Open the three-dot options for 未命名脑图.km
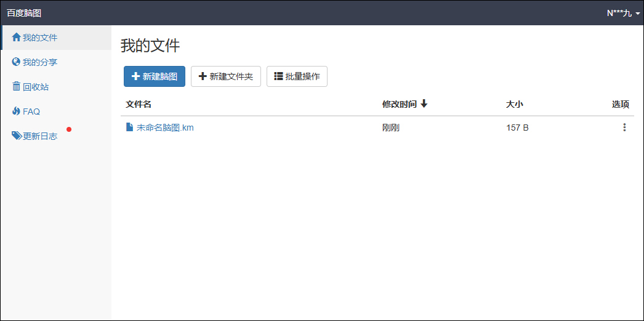This screenshot has width=644, height=321. [624, 128]
